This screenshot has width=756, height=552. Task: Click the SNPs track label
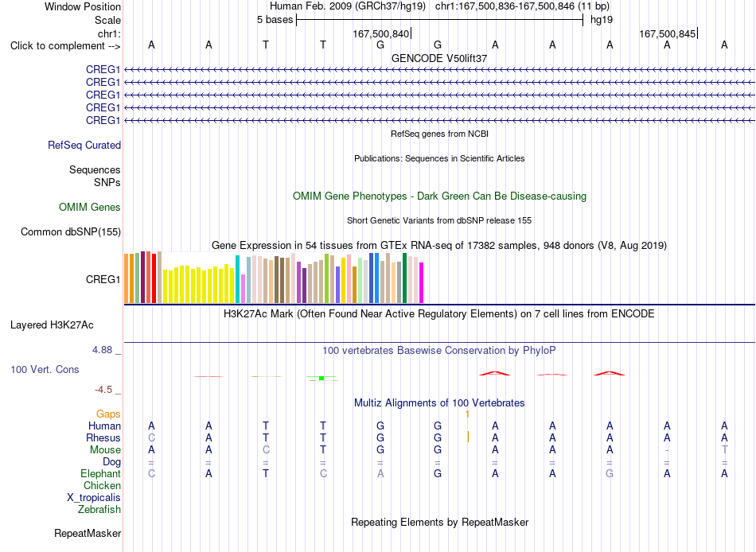107,182
